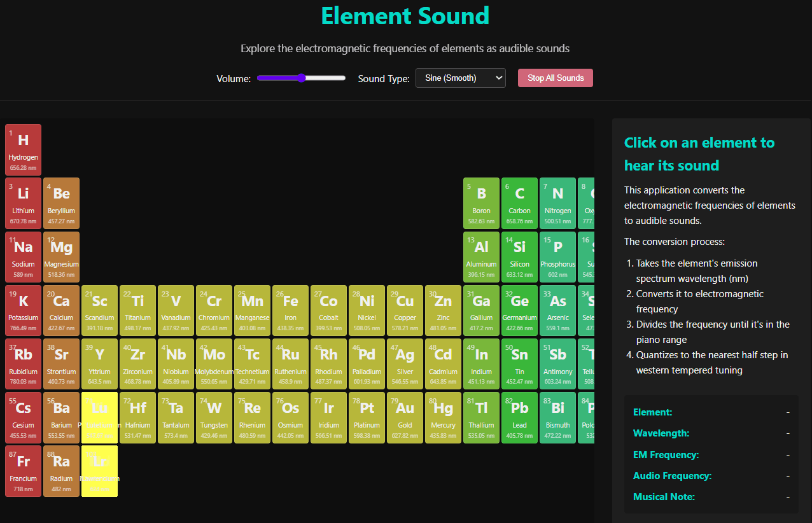The width and height of the screenshot is (812, 523).
Task: Select the Strontium (Sr) tile
Action: point(61,364)
